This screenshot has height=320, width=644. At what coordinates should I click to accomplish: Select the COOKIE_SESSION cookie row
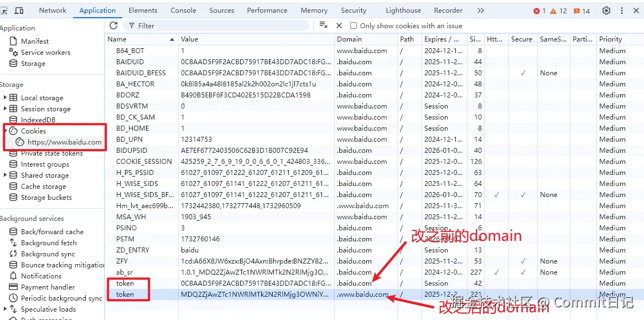[x=374, y=162]
